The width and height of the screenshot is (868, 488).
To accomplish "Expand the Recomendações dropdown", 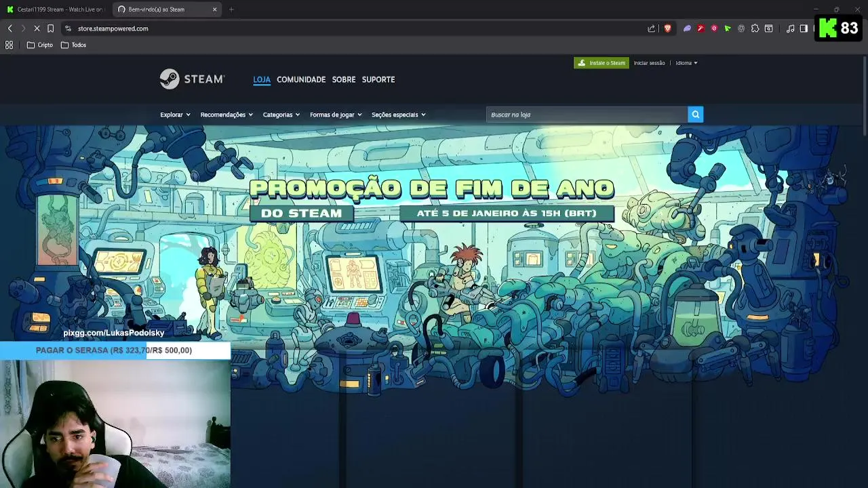I will tap(226, 115).
